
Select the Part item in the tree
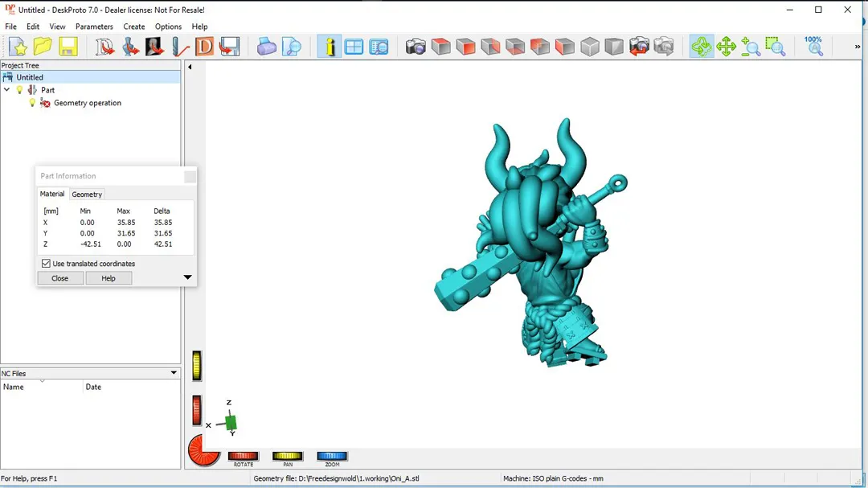[47, 90]
